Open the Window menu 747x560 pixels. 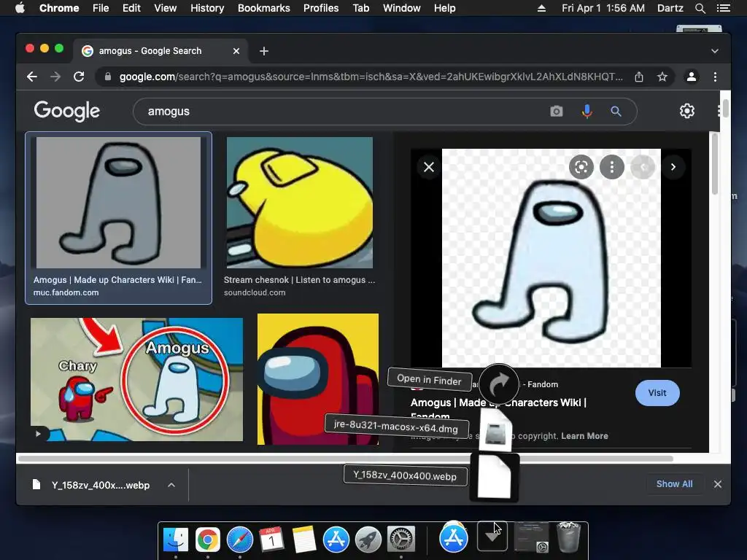point(402,8)
